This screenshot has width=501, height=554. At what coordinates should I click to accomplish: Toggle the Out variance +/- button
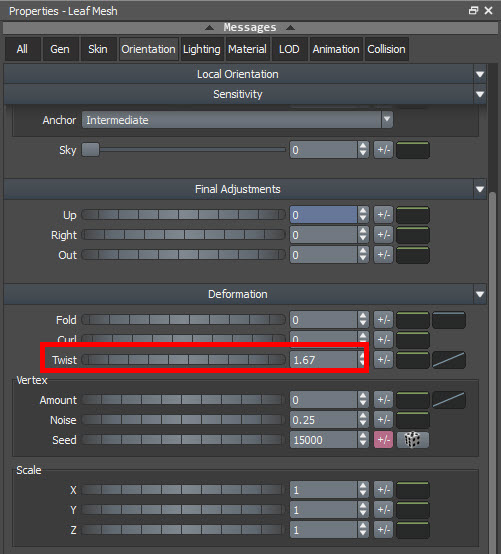pyautogui.click(x=383, y=255)
